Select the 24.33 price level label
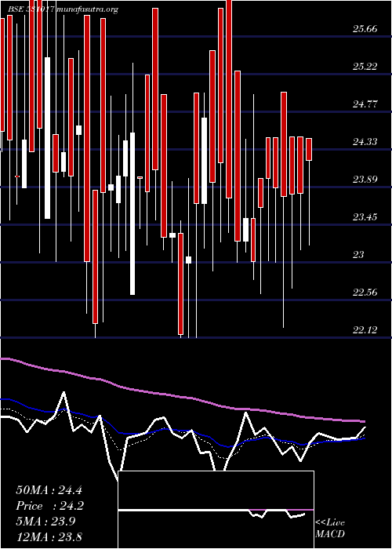 click(x=365, y=141)
